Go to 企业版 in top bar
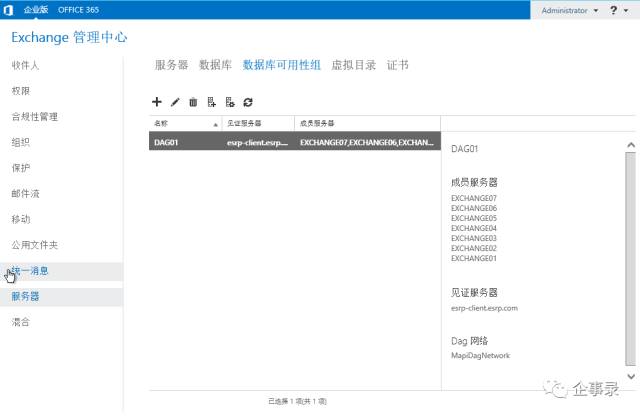Image resolution: width=640 pixels, height=417 pixels. [x=36, y=10]
